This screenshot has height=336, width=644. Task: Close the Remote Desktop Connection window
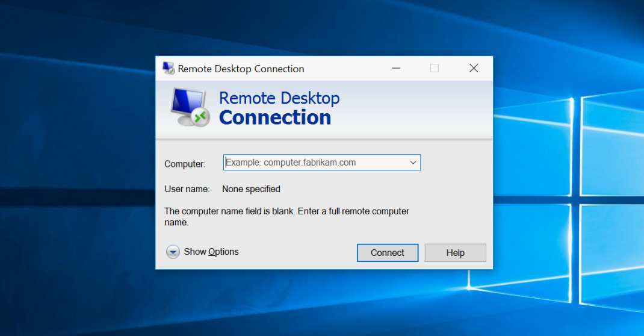(474, 68)
